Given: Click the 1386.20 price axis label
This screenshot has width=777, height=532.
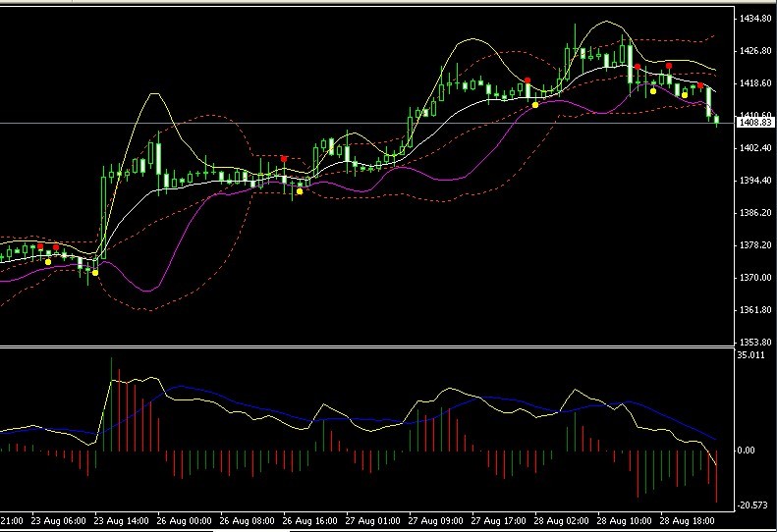Looking at the screenshot, I should coord(755,213).
